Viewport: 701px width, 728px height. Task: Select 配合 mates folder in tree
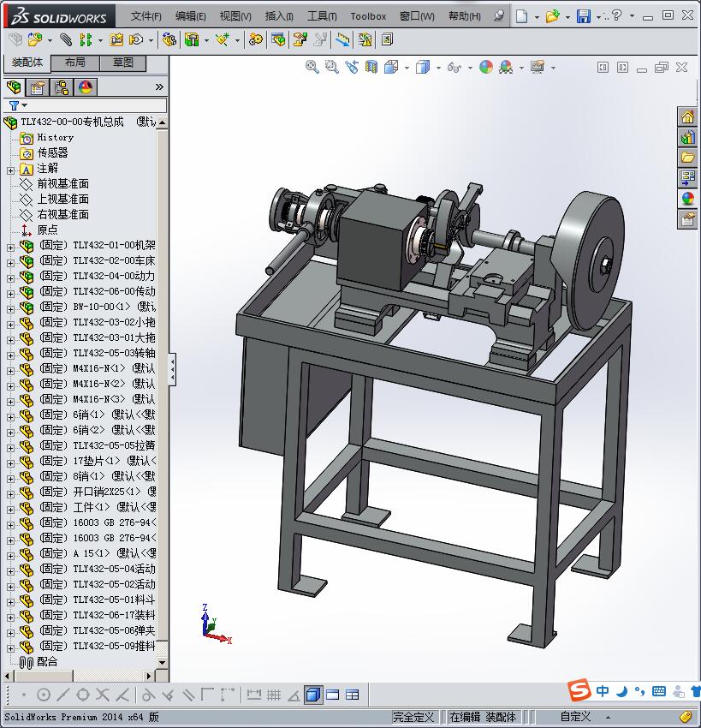[x=47, y=661]
